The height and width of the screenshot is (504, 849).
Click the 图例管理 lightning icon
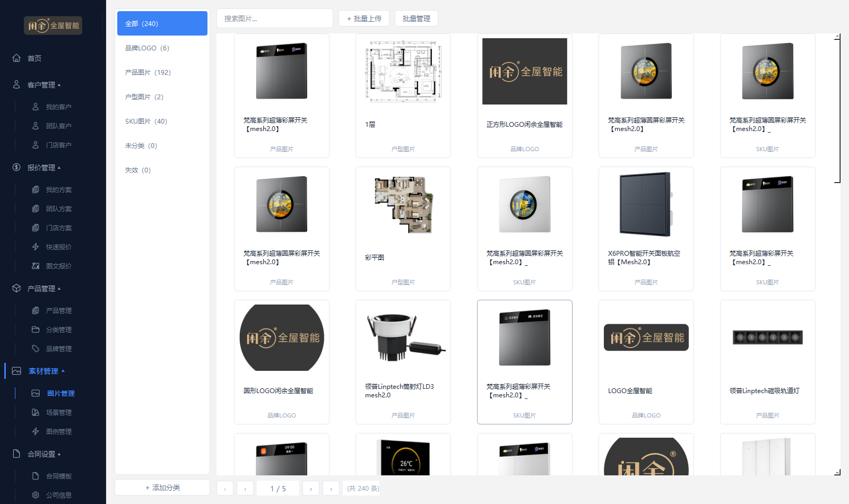[36, 431]
